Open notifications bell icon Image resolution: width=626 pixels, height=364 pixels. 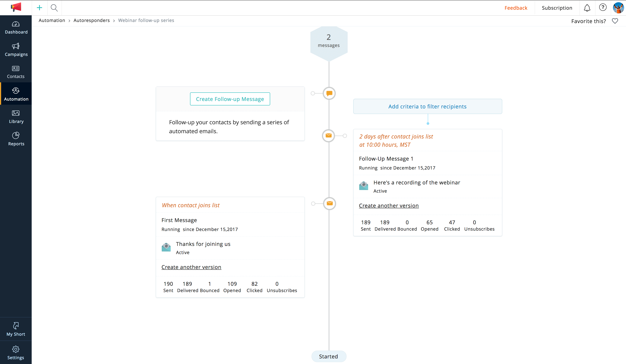pyautogui.click(x=587, y=8)
